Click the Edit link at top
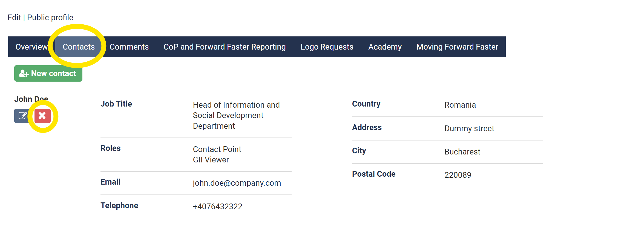The height and width of the screenshot is (235, 644). coord(14,18)
